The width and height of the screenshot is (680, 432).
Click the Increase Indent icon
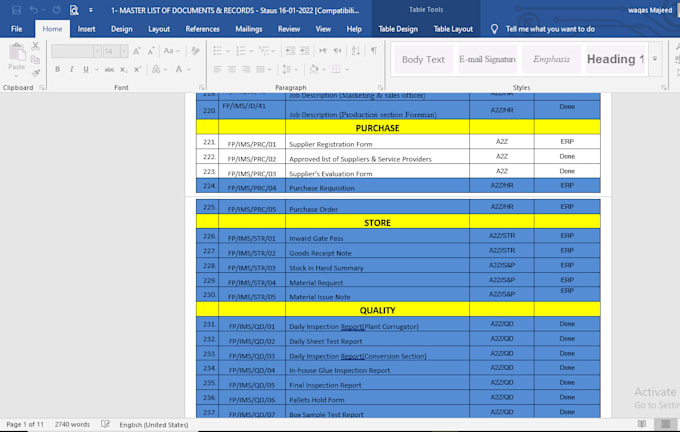[x=305, y=51]
